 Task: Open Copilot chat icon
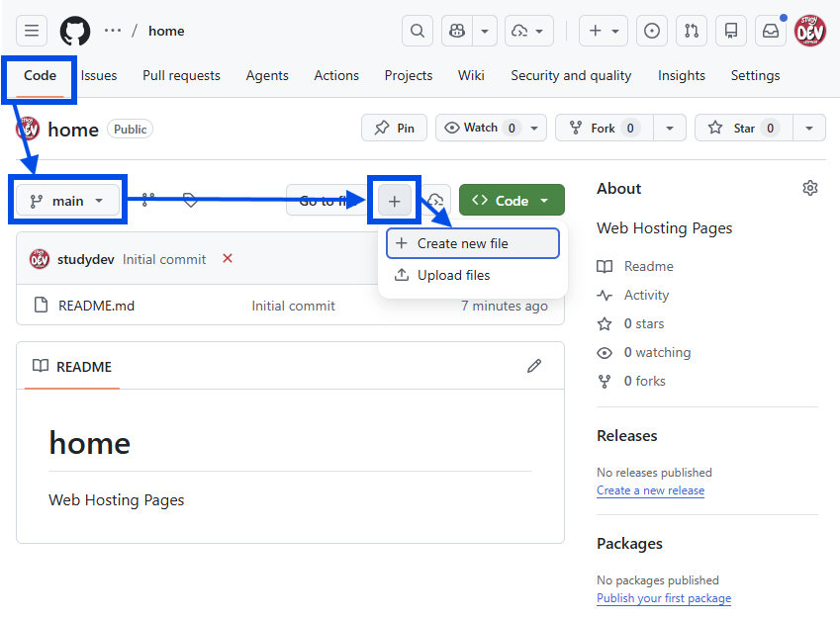point(457,31)
